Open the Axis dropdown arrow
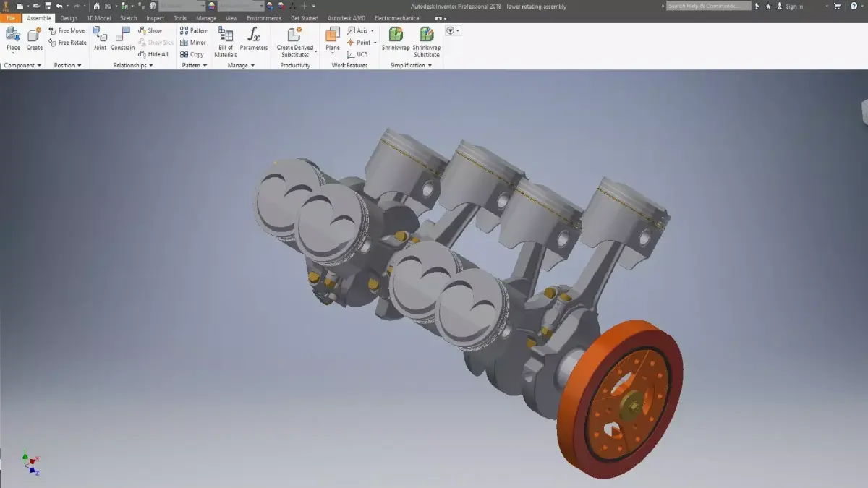Viewport: 868px width, 488px height. click(x=374, y=30)
